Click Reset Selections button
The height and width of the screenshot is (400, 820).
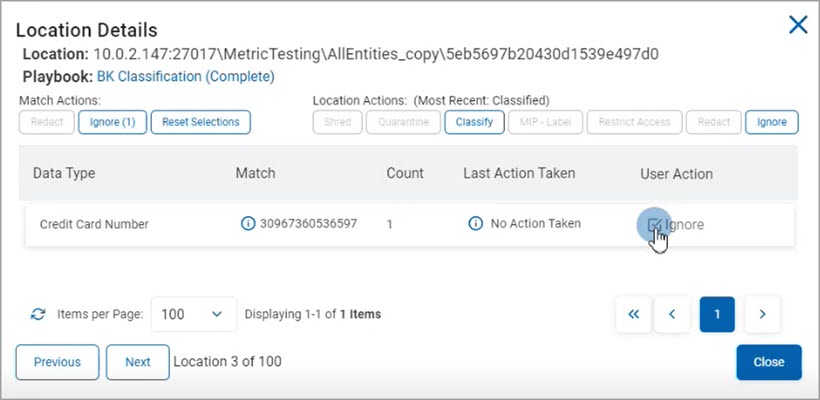[200, 122]
